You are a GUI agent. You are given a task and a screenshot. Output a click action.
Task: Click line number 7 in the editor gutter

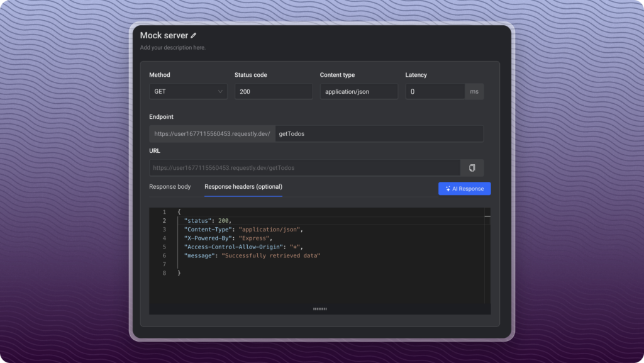(164, 264)
